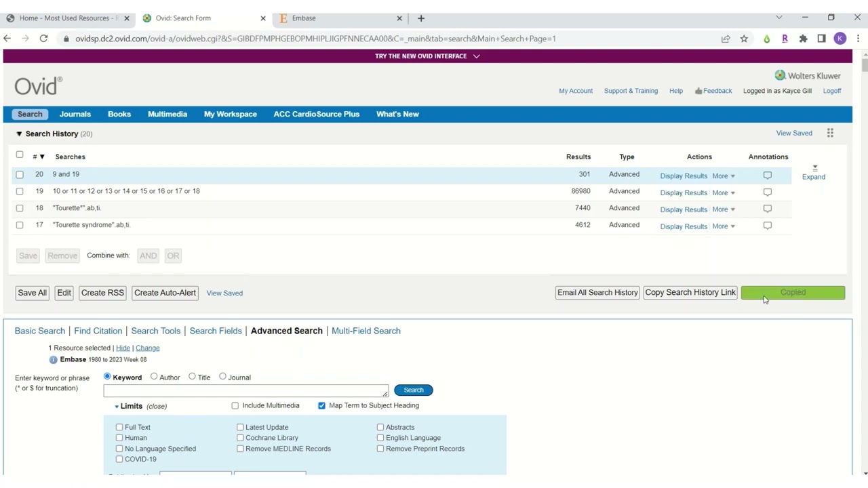Select the checkbox for search 17

point(20,225)
